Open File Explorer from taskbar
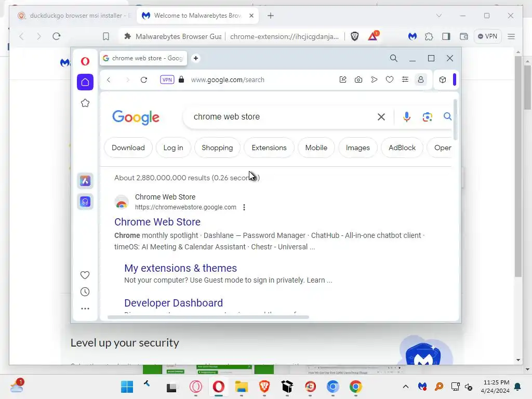532x399 pixels. 242,387
